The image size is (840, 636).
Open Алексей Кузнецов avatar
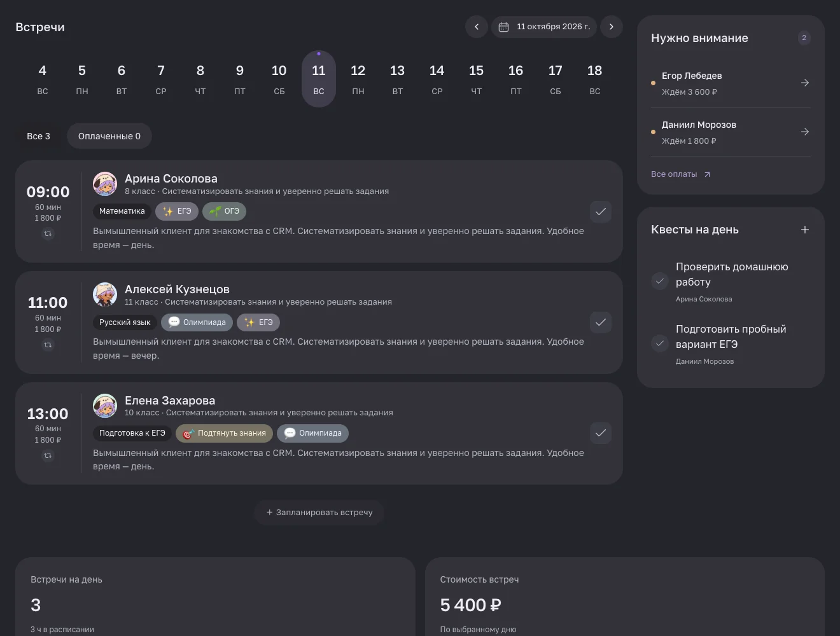coord(105,294)
